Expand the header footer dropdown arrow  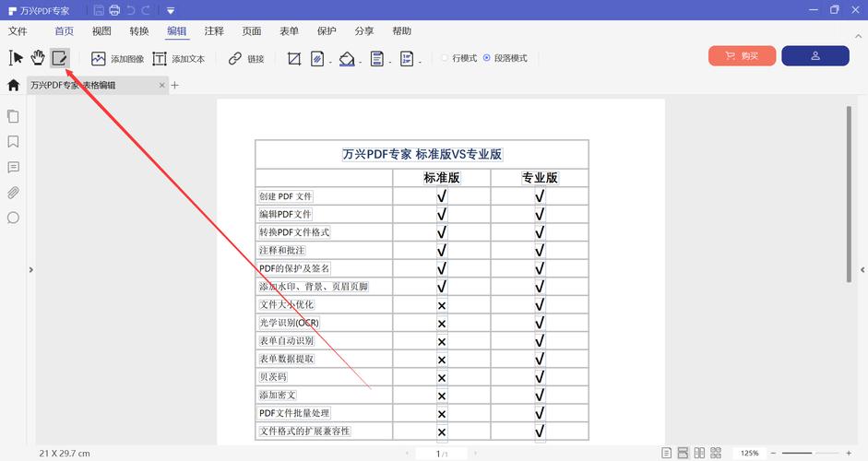389,62
